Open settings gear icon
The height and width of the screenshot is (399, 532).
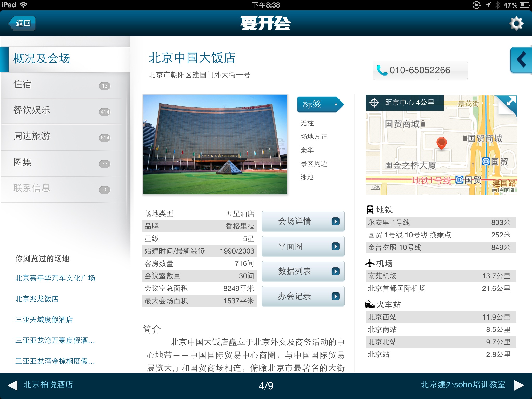pyautogui.click(x=516, y=23)
